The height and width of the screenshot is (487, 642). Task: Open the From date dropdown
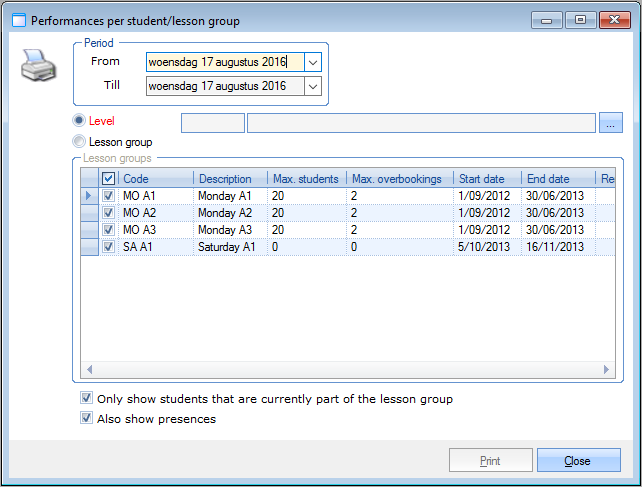tap(313, 62)
